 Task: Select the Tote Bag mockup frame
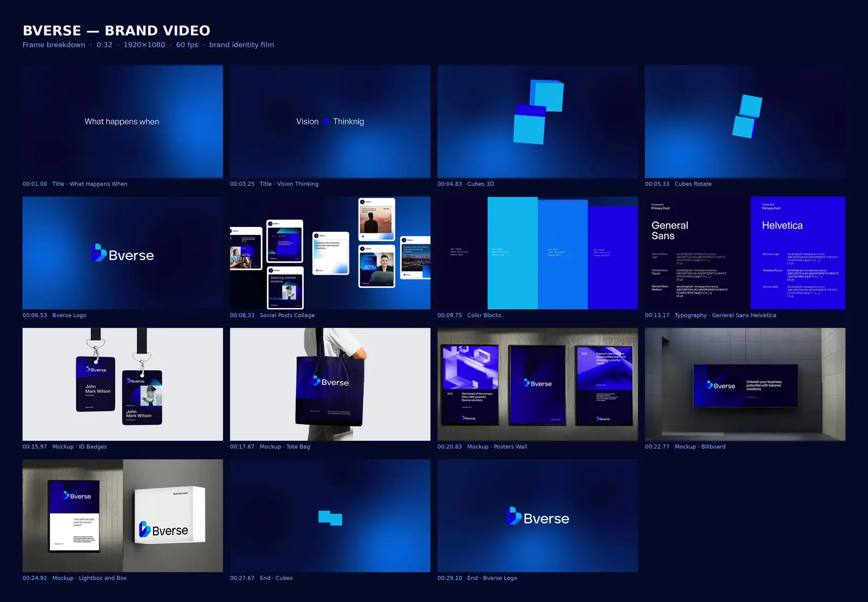[x=330, y=384]
